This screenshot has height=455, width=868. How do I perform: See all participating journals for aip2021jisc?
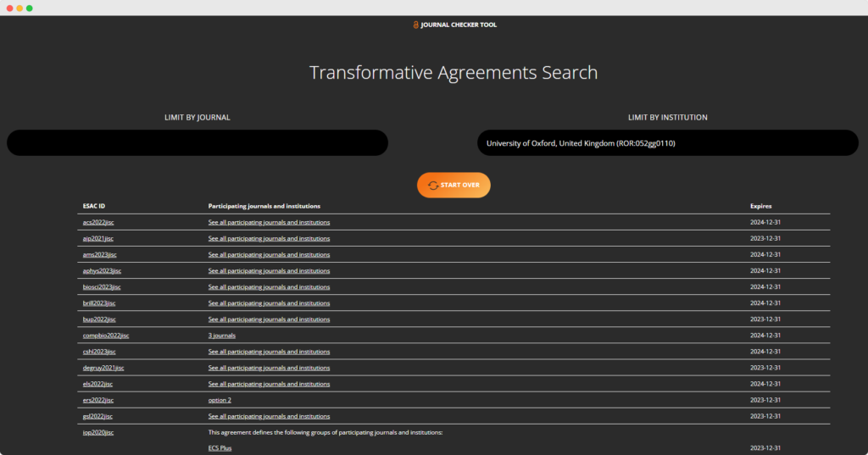click(x=269, y=239)
